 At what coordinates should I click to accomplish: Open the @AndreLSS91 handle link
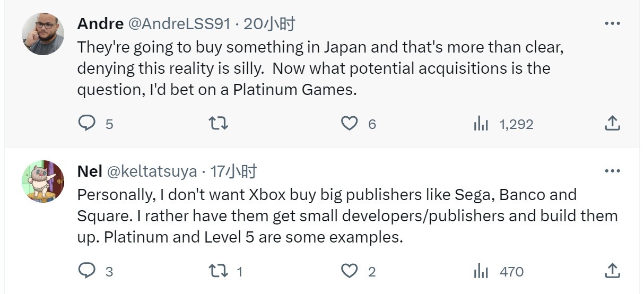(179, 24)
